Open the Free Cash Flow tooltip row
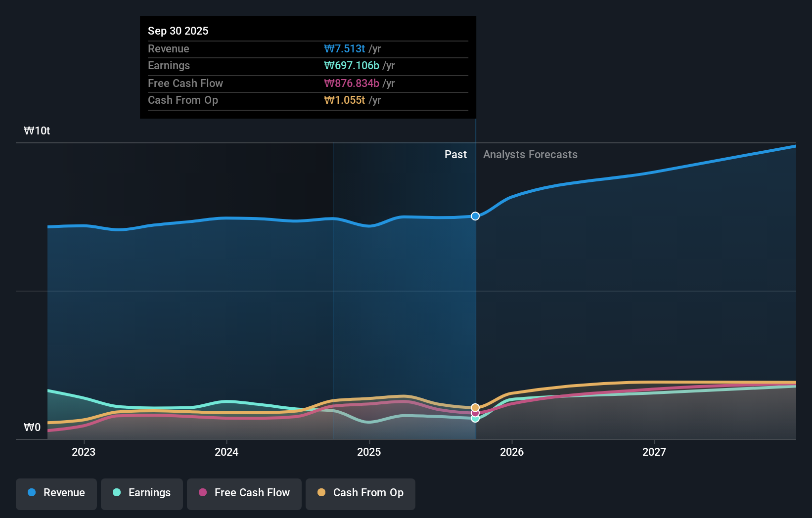 [308, 84]
